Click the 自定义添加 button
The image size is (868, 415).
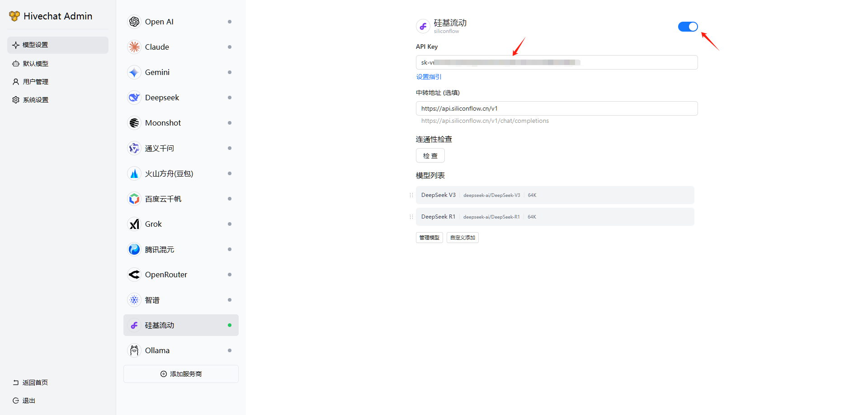click(462, 238)
